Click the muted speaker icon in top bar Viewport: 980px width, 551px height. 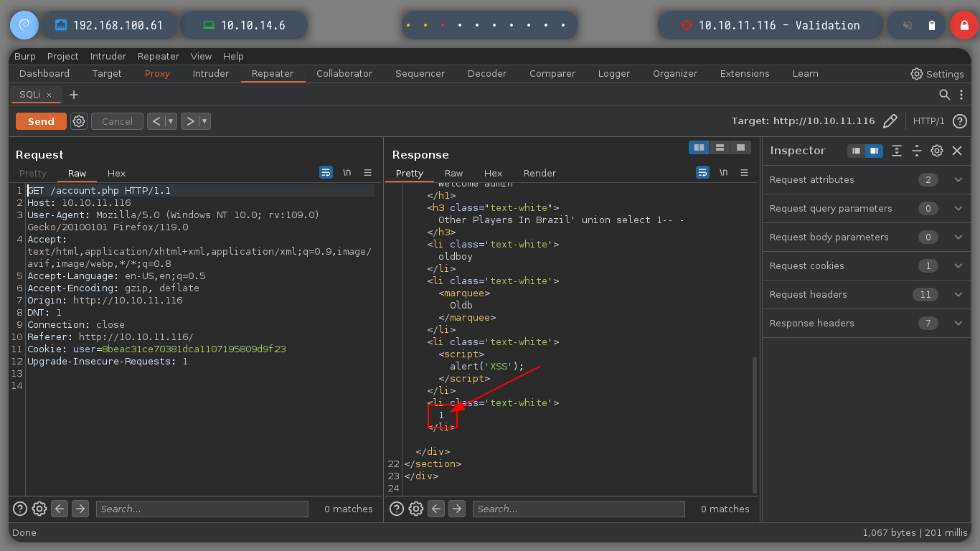click(x=908, y=25)
